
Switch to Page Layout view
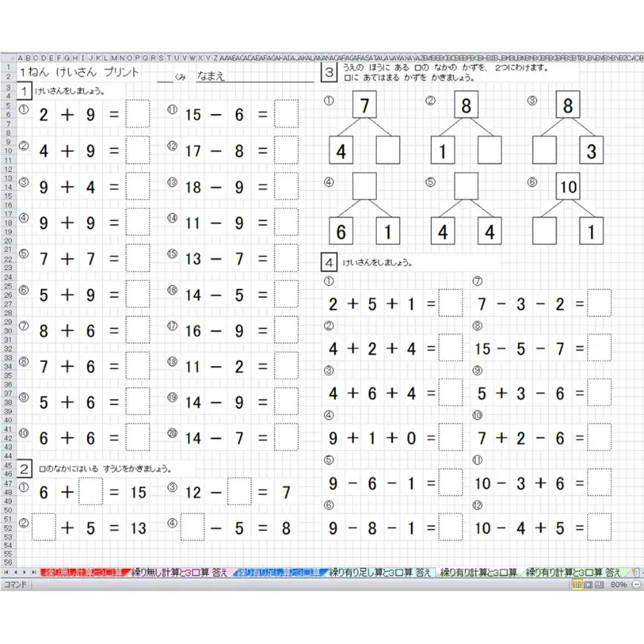588,584
